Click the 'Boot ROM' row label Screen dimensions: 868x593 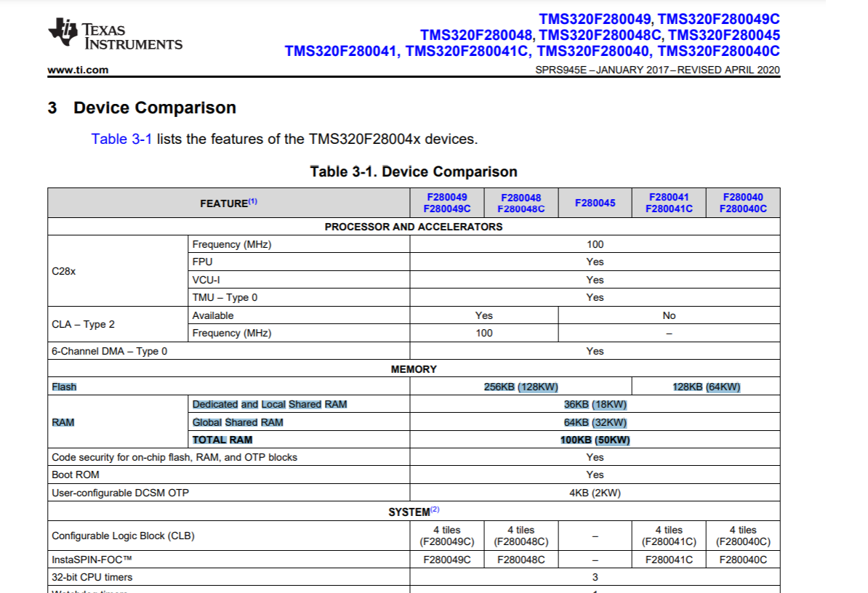coord(76,475)
